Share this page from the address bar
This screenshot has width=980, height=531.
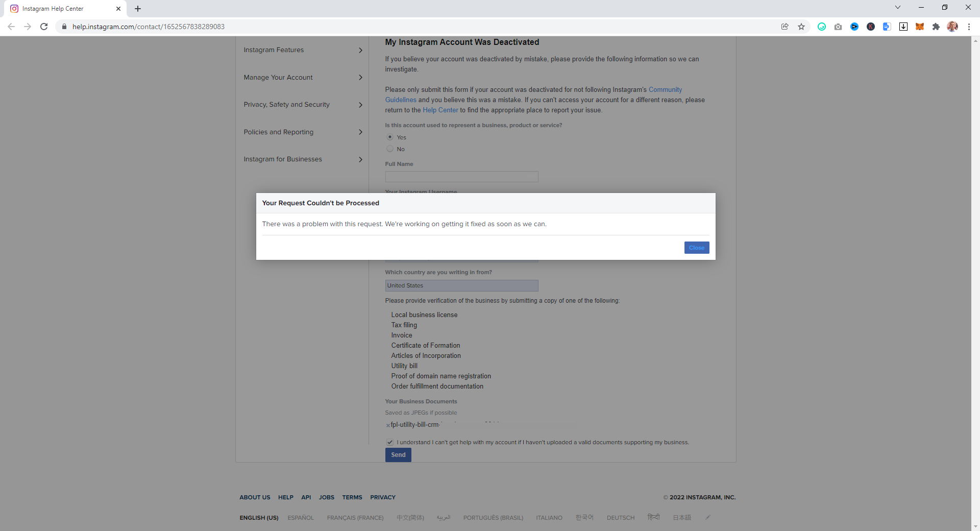click(785, 27)
